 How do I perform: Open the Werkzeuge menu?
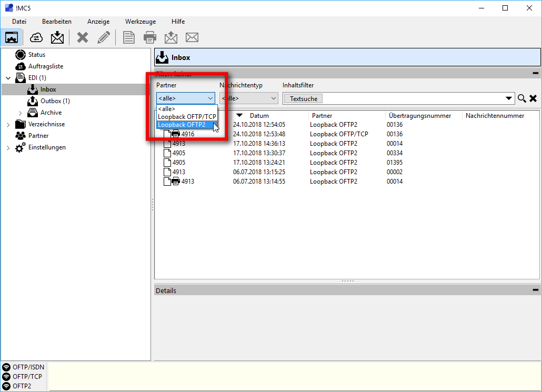tap(140, 22)
